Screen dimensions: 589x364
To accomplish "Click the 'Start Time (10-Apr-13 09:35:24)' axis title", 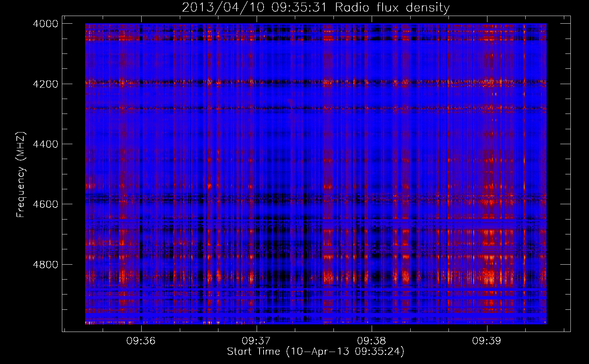I will (x=316, y=352).
